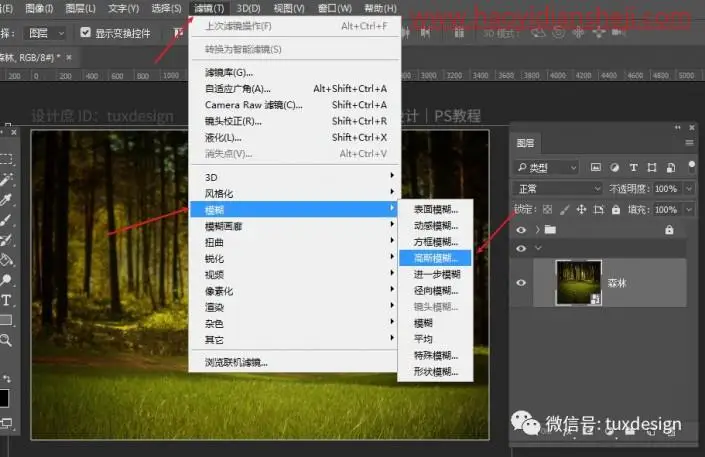Swap foreground and background colors
This screenshot has width=705, height=457.
click(7, 378)
